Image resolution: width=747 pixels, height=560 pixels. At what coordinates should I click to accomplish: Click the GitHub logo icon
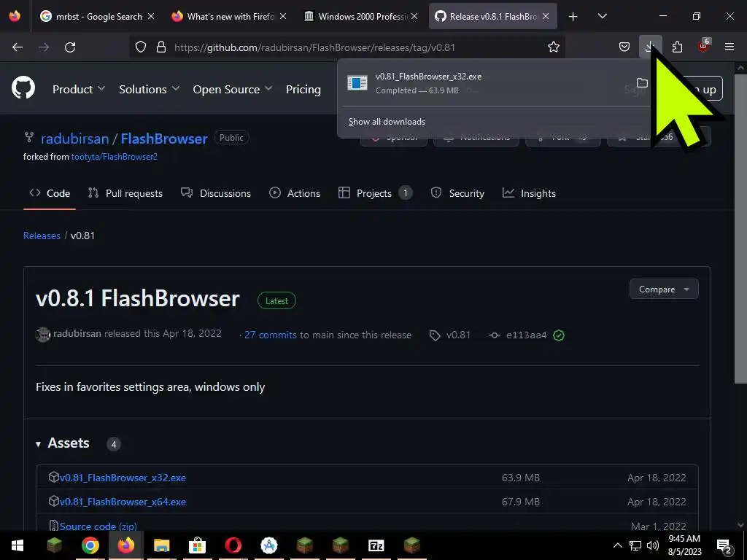pyautogui.click(x=23, y=88)
